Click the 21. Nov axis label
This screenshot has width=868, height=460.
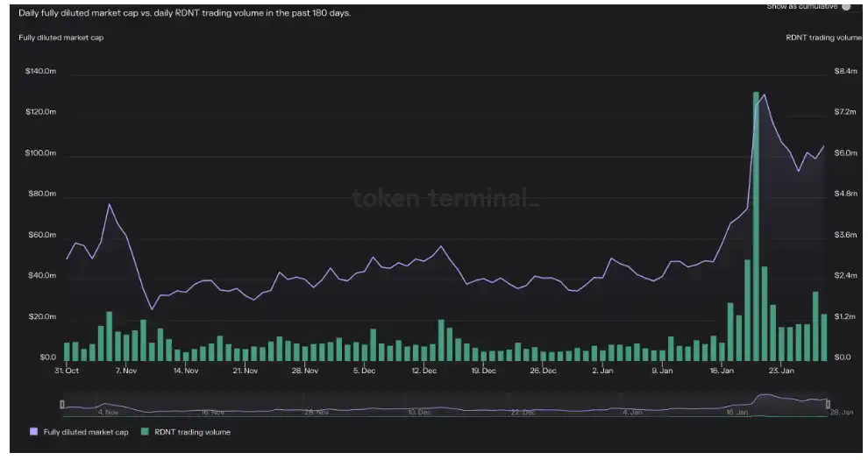pos(245,371)
